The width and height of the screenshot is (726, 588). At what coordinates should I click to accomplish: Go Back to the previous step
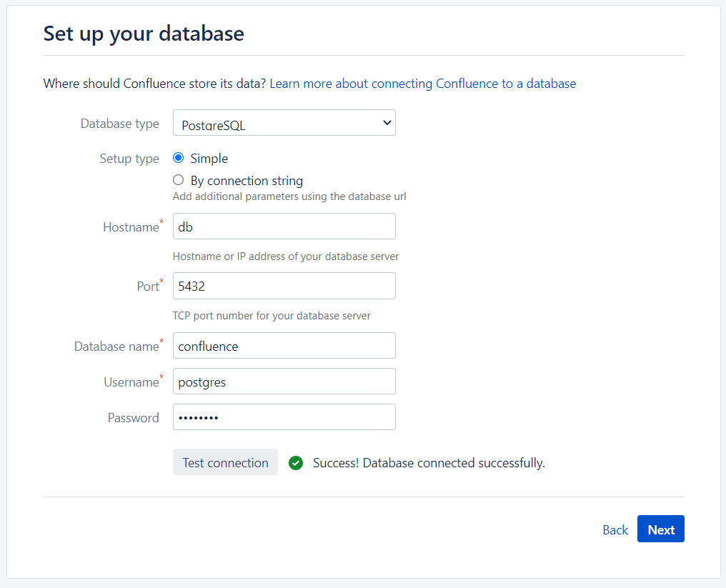pos(615,529)
